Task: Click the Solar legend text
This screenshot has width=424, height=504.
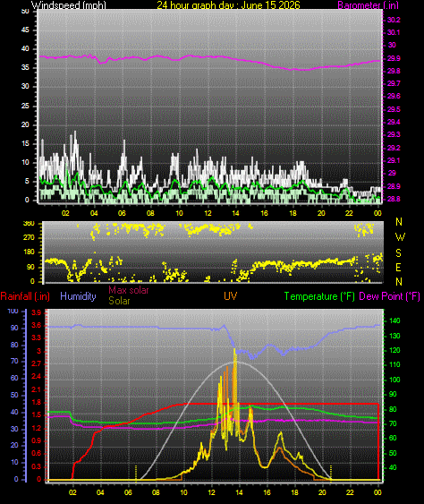Action: tap(119, 301)
